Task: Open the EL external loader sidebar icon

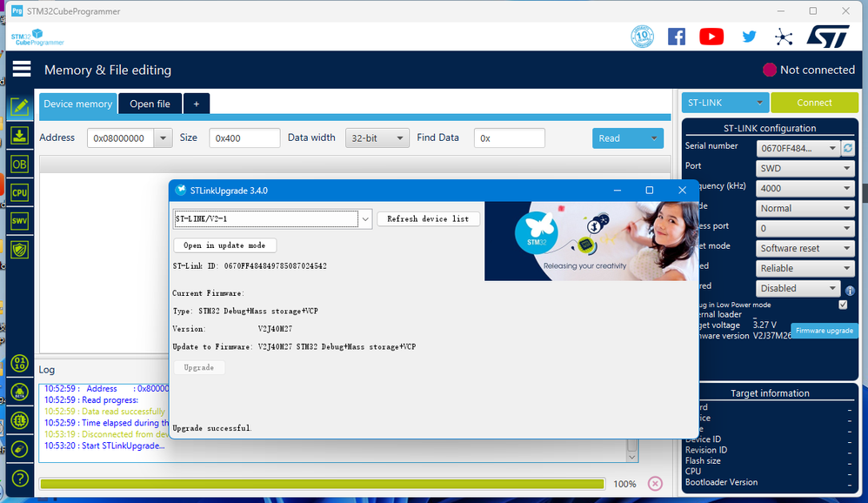Action: [20, 420]
